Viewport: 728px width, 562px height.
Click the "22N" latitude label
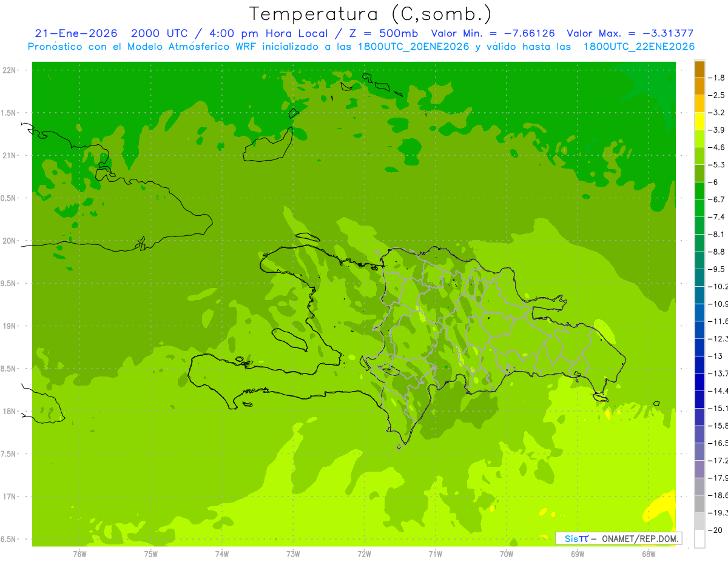10,70
